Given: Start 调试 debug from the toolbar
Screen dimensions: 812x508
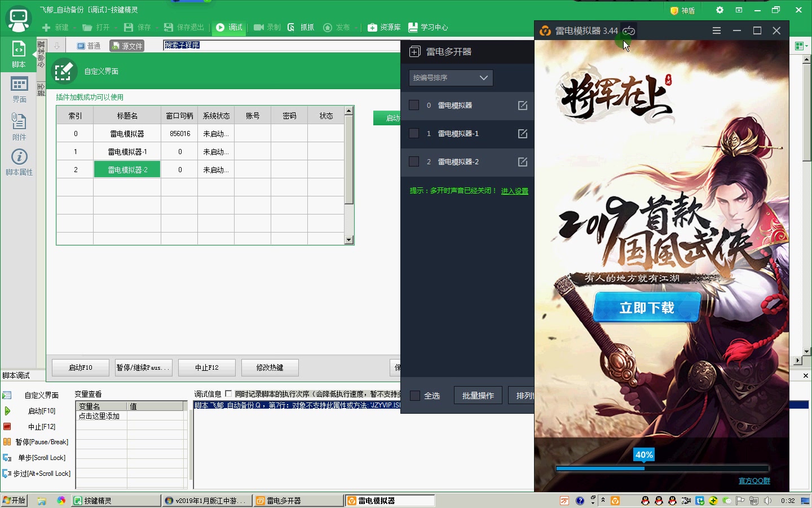Looking at the screenshot, I should coord(229,27).
